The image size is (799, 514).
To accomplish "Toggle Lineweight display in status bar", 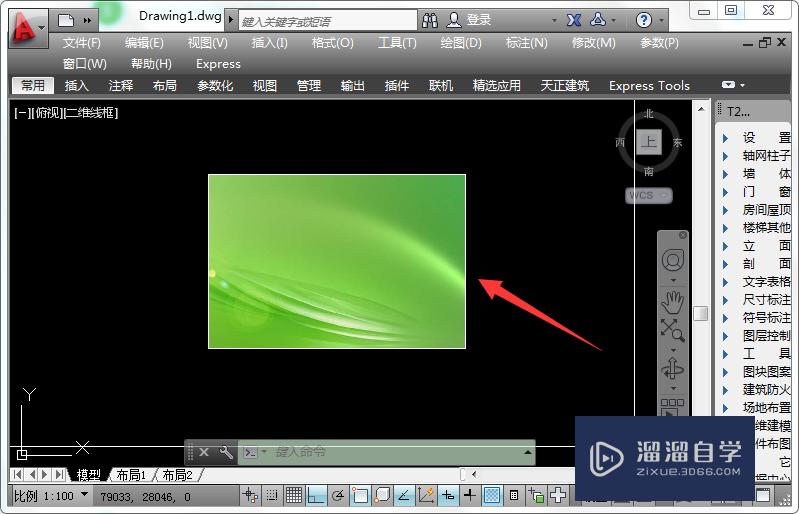I will [470, 495].
